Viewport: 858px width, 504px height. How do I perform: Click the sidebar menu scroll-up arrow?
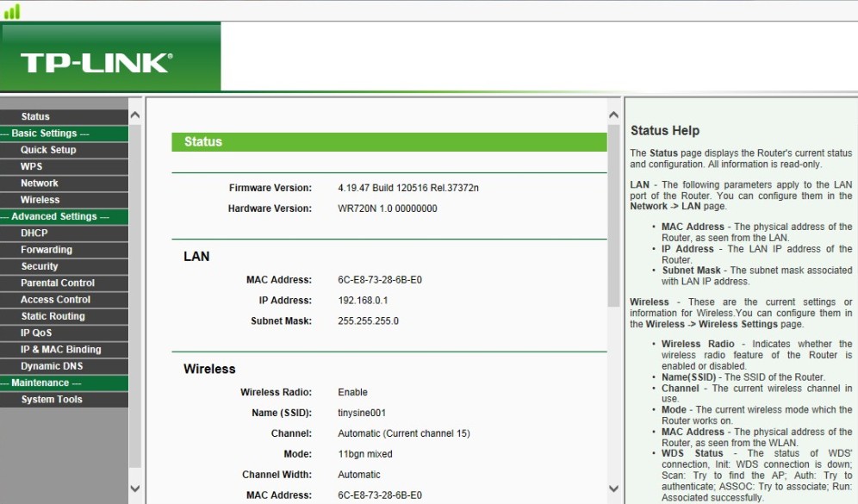[135, 115]
